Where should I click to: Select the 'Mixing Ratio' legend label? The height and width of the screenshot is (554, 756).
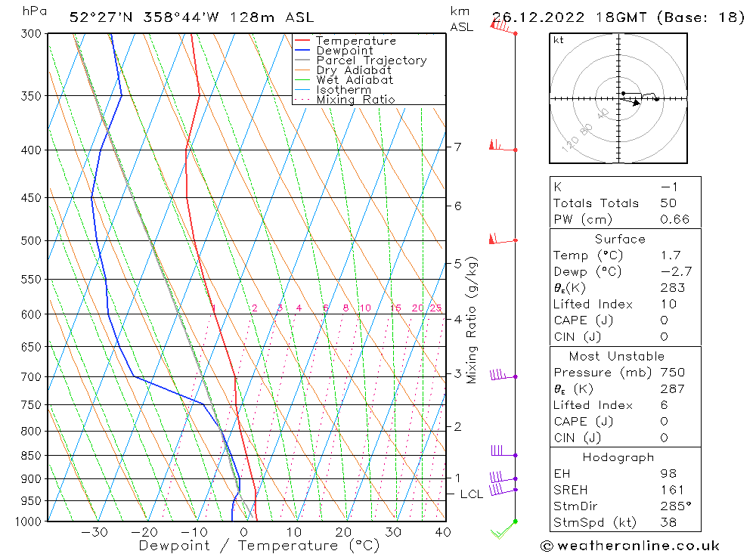[x=356, y=100]
